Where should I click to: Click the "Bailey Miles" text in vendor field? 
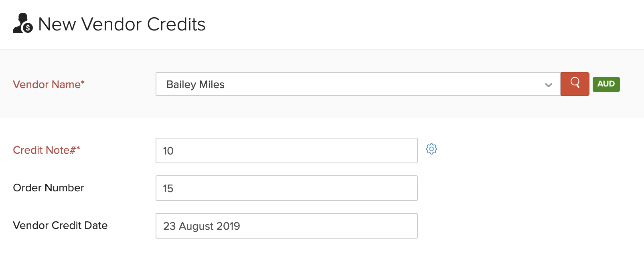pos(195,84)
